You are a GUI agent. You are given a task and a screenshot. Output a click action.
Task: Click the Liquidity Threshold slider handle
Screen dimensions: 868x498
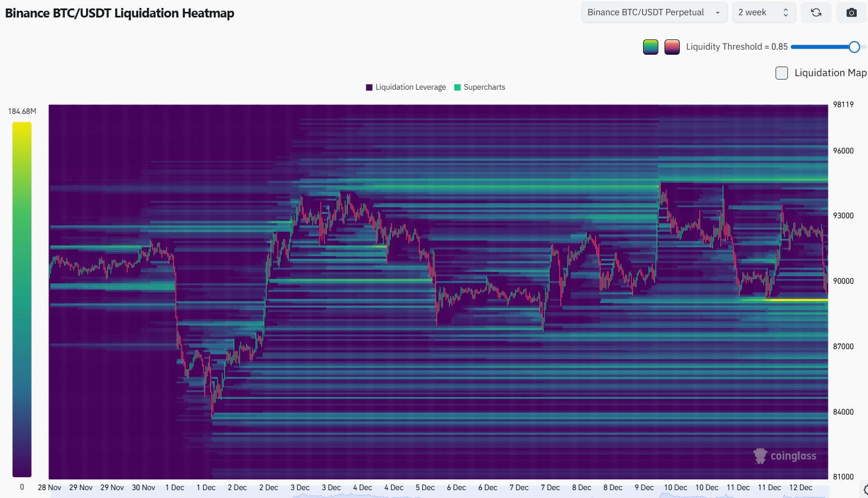854,47
